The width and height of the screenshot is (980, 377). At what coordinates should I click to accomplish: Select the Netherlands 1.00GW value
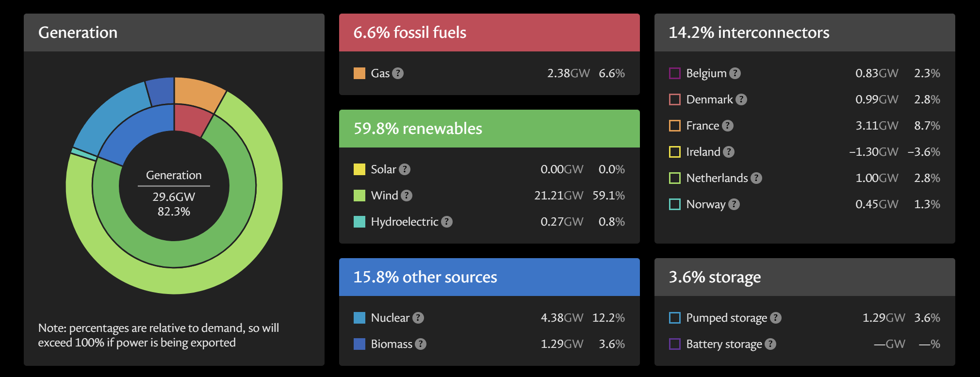tap(877, 178)
